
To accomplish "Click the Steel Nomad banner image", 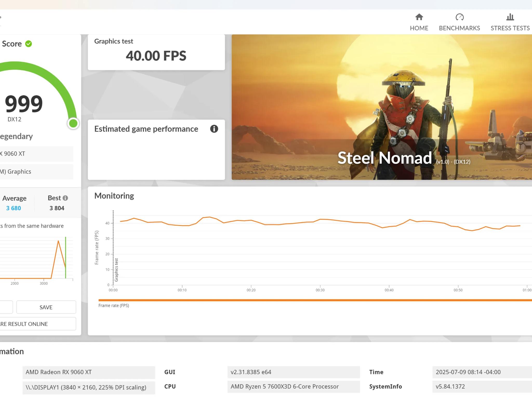I will pyautogui.click(x=382, y=107).
